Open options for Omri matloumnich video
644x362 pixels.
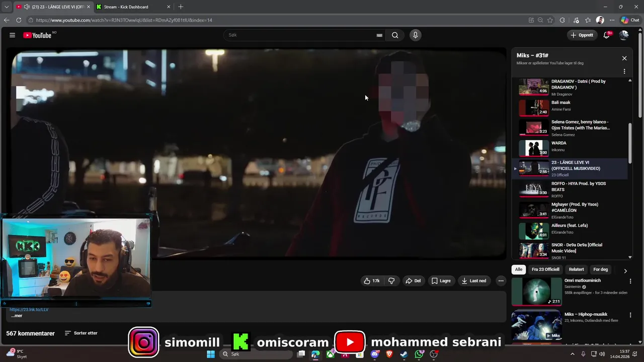pos(630,281)
